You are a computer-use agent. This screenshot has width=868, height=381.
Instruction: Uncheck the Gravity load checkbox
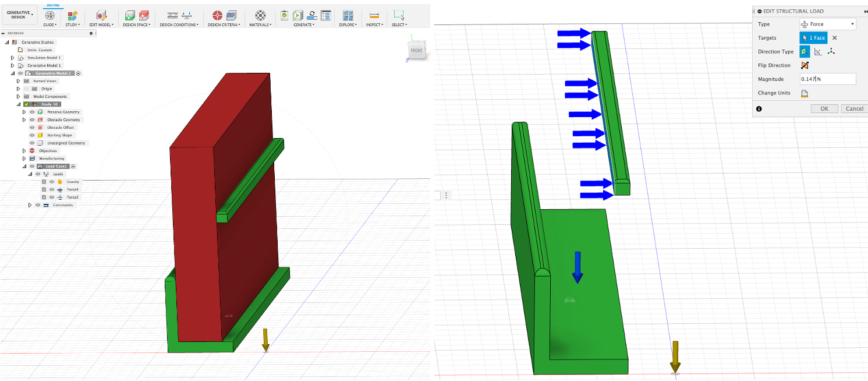pyautogui.click(x=43, y=181)
